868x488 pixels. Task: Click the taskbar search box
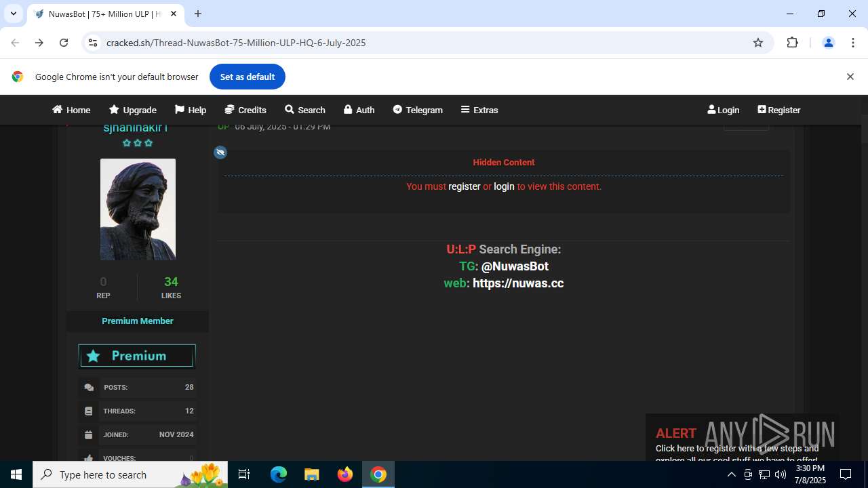pos(130,474)
